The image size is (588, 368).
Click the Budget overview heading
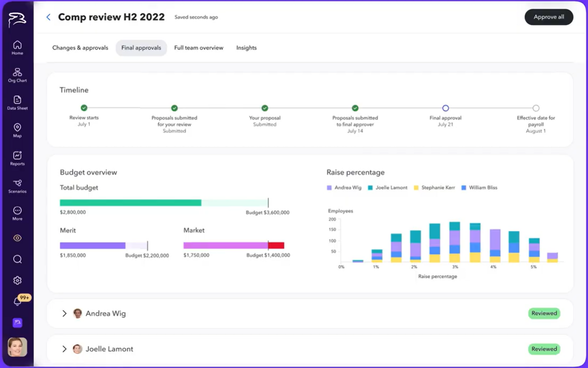pyautogui.click(x=88, y=172)
